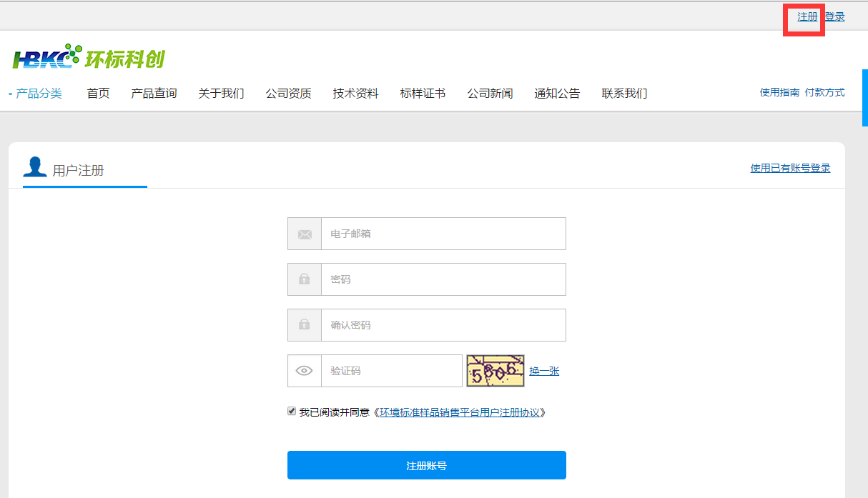Screen dimensions: 868x498
Task: Click the lock icon beside 确认密码 field
Action: coord(305,325)
